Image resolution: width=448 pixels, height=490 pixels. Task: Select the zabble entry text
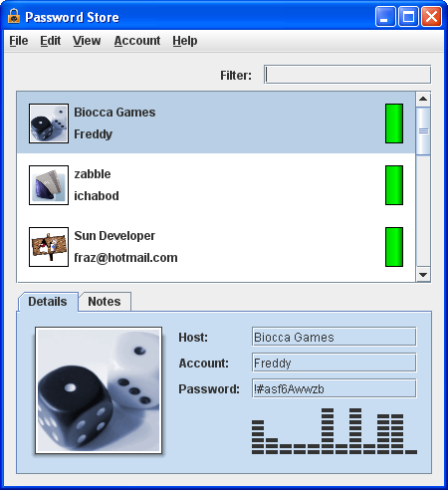point(93,174)
